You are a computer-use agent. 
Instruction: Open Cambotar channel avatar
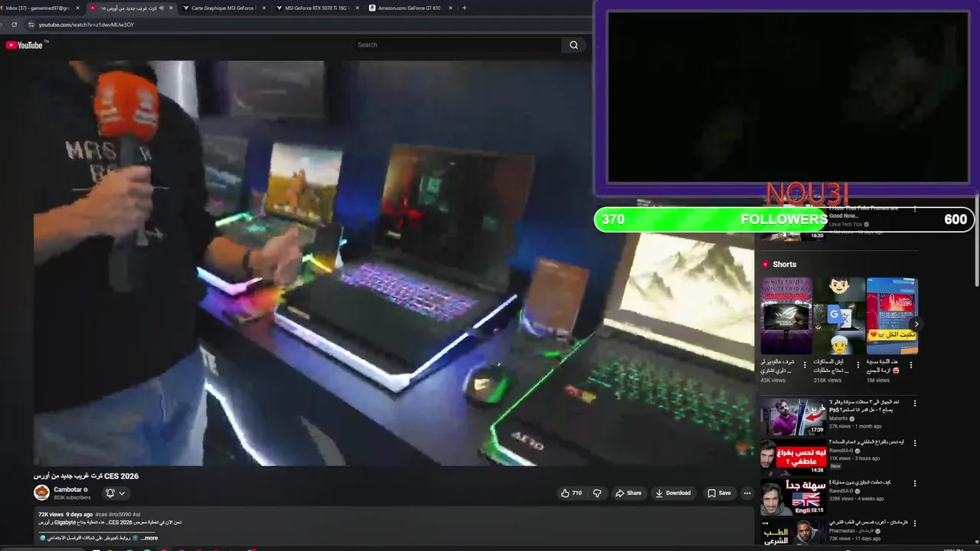point(41,493)
